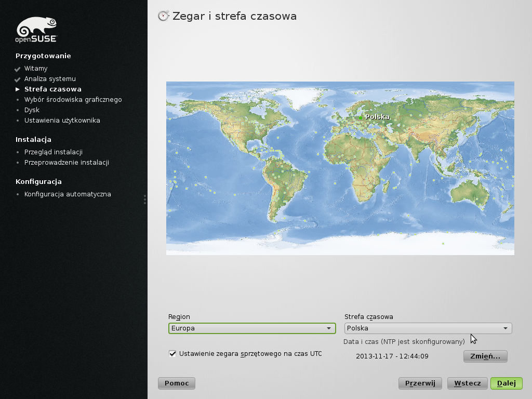The width and height of the screenshot is (532, 399).
Task: Open the Region dropdown showing Europa
Action: 252,328
